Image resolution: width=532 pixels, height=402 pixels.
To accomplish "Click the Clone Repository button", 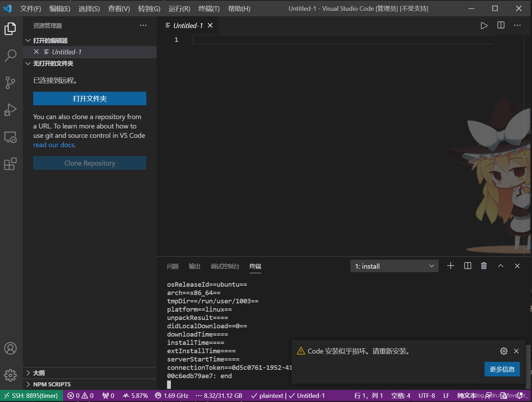I will [x=90, y=163].
